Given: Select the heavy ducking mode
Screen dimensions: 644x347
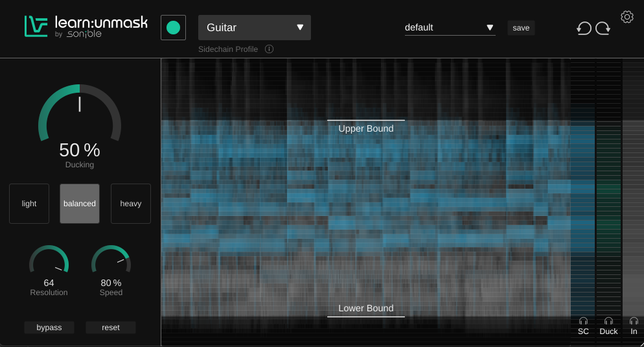Looking at the screenshot, I should [x=130, y=204].
